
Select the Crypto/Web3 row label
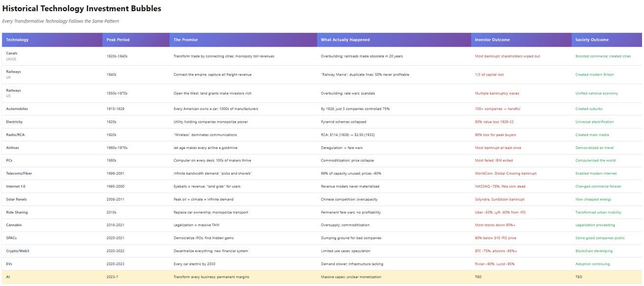[17, 251]
